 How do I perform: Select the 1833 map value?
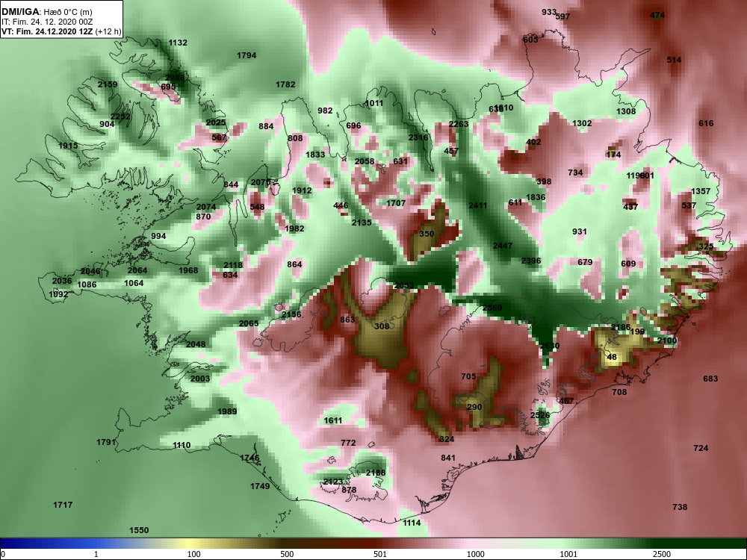315,155
